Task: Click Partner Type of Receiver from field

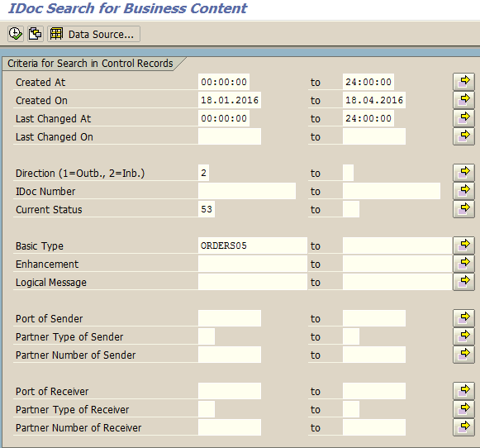Action: pos(207,409)
